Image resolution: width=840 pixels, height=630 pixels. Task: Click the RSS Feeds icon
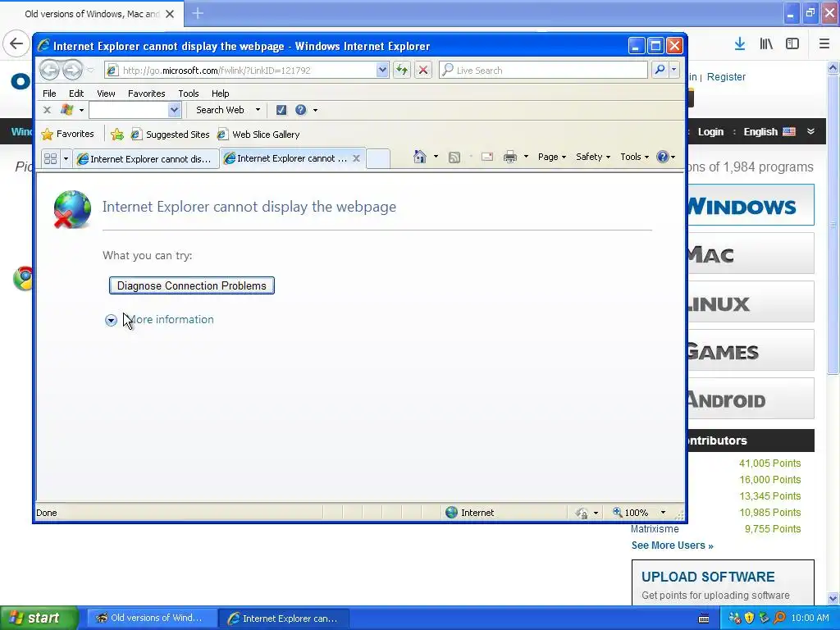pos(454,157)
